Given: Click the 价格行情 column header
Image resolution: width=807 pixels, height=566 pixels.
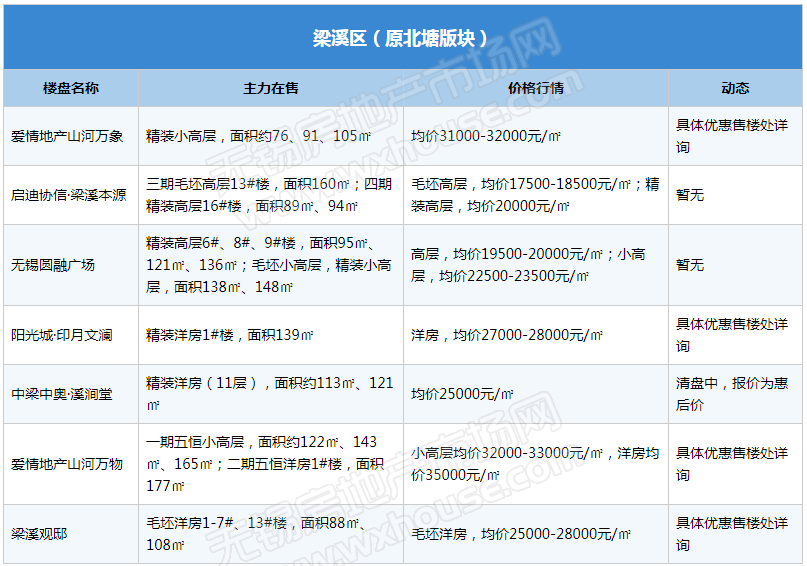Looking at the screenshot, I should click(536, 89).
